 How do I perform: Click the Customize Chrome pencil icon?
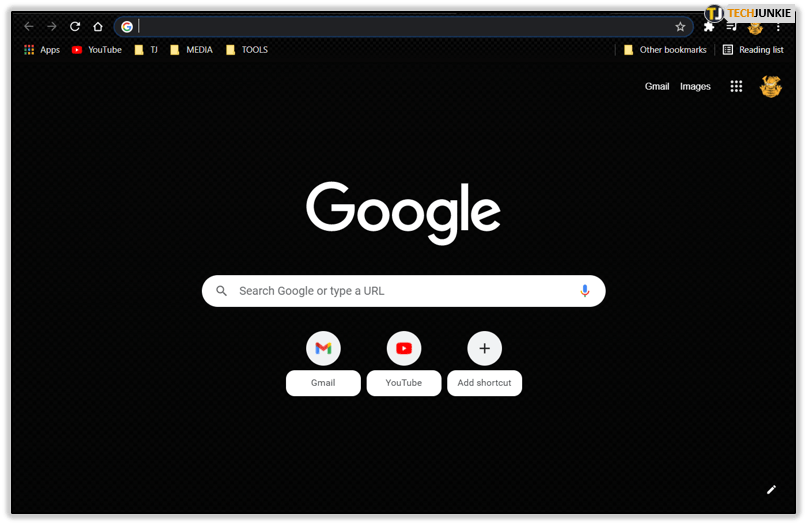tap(771, 489)
